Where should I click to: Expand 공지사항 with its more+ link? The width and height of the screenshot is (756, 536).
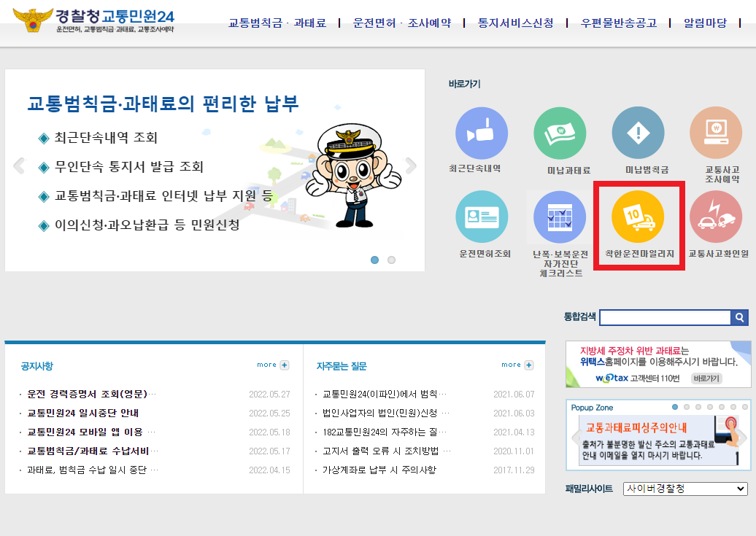pos(271,365)
